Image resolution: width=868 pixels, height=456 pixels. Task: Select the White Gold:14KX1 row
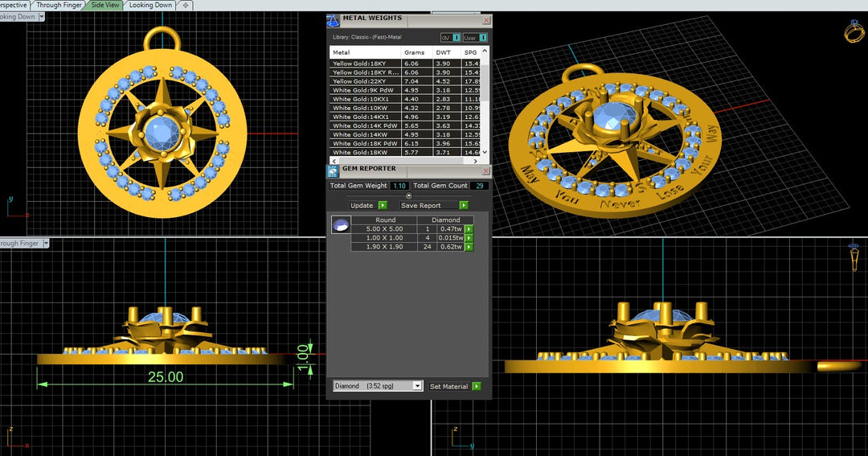[405, 117]
